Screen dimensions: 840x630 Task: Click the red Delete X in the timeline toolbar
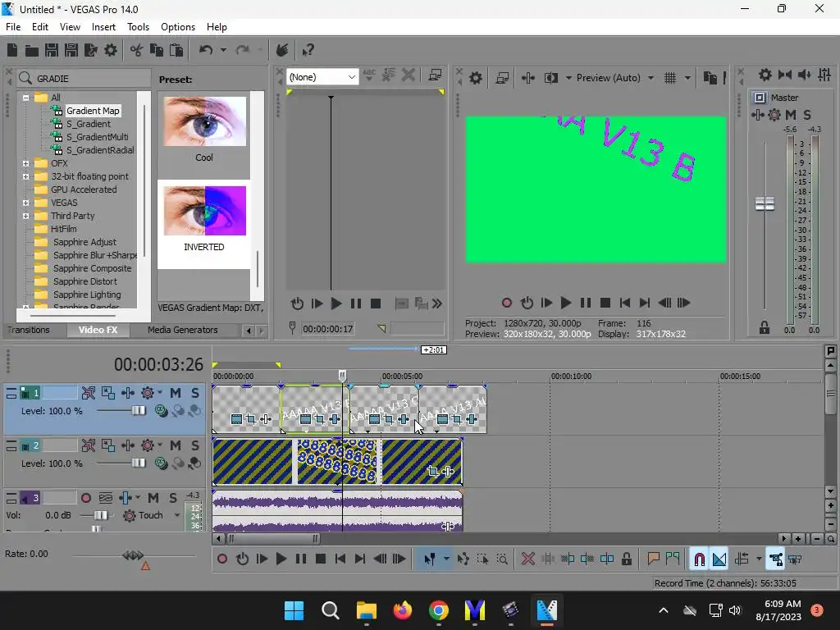(527, 559)
